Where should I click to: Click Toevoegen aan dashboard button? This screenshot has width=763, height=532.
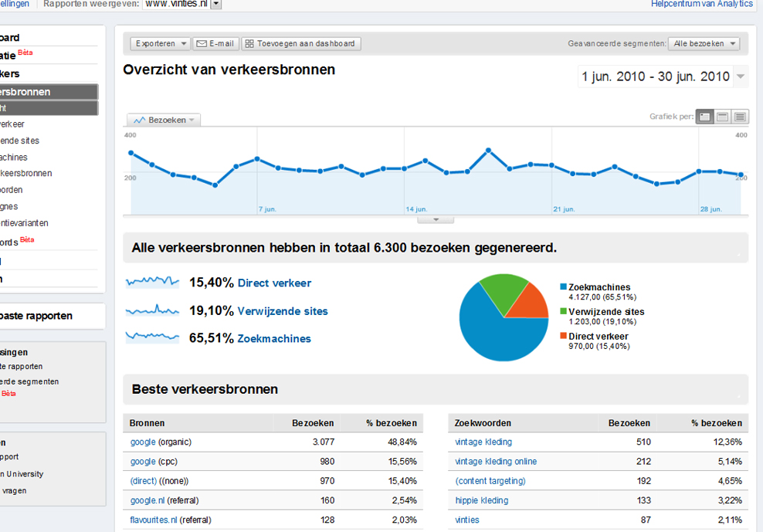[x=301, y=44]
